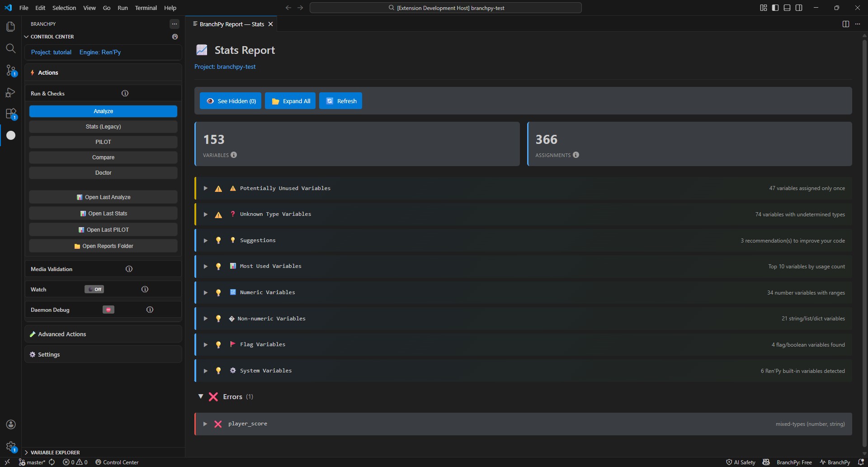Click the Assignments count info icon

coord(576,155)
